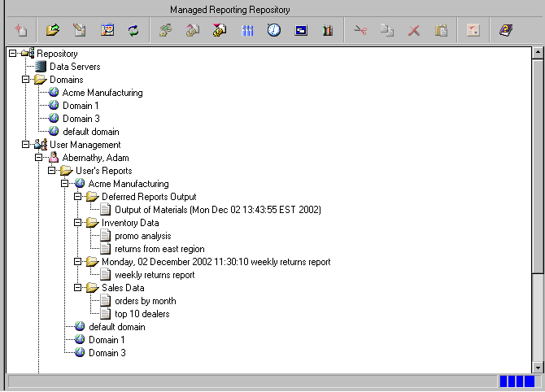Select returns from east region report

[x=159, y=249]
